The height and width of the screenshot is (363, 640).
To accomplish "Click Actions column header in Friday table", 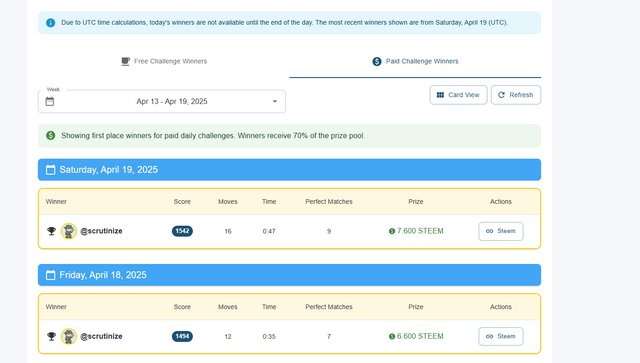I will tap(501, 307).
